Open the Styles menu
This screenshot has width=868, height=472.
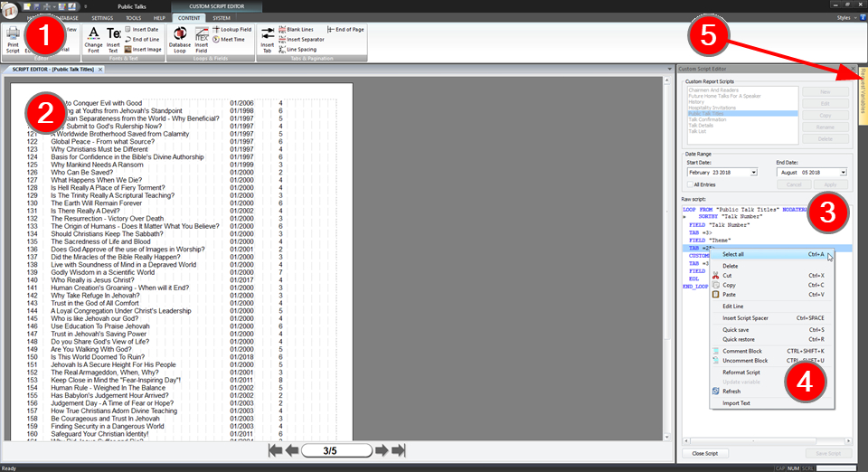pos(846,18)
